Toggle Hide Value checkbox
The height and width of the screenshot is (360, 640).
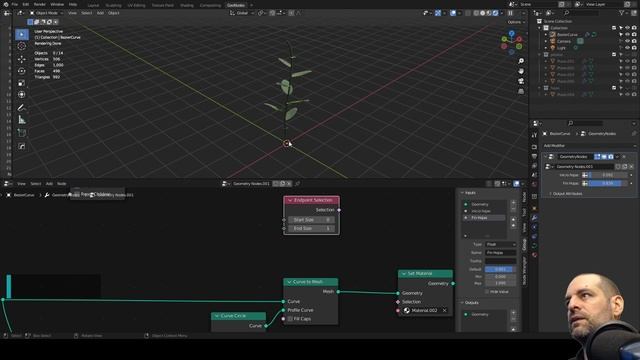point(487,292)
